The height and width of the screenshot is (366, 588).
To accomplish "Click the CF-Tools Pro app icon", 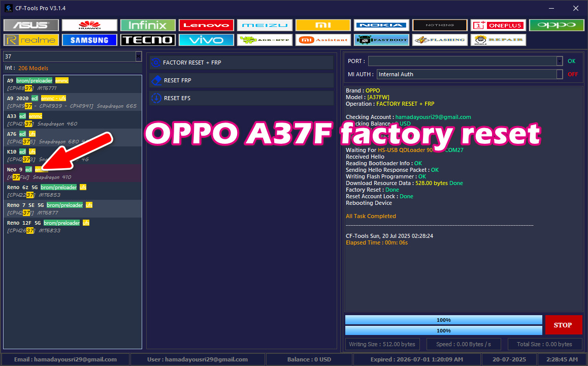I will click(x=8, y=8).
